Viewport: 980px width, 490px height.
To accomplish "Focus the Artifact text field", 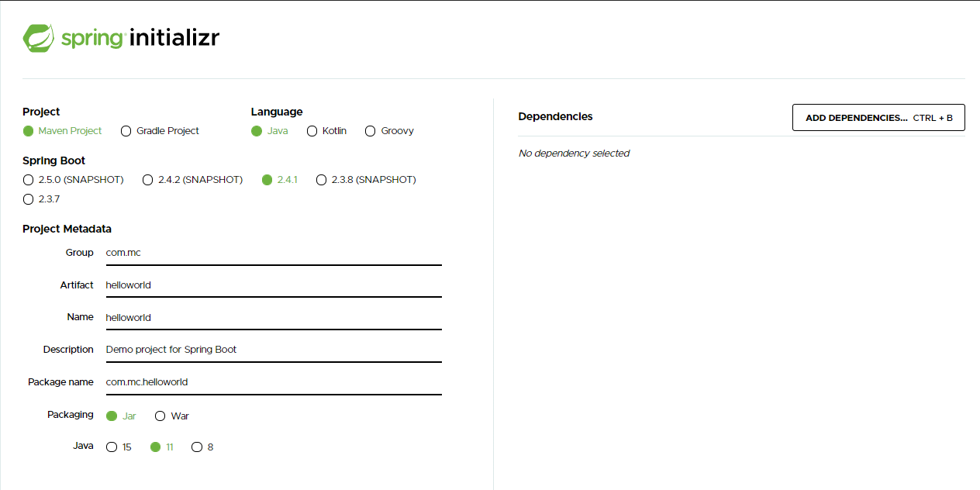I will pos(274,285).
